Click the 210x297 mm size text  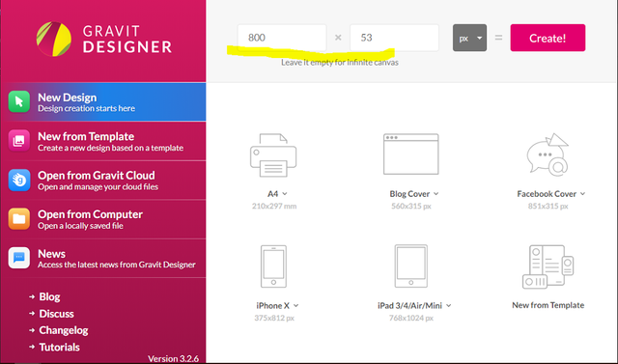coord(274,206)
